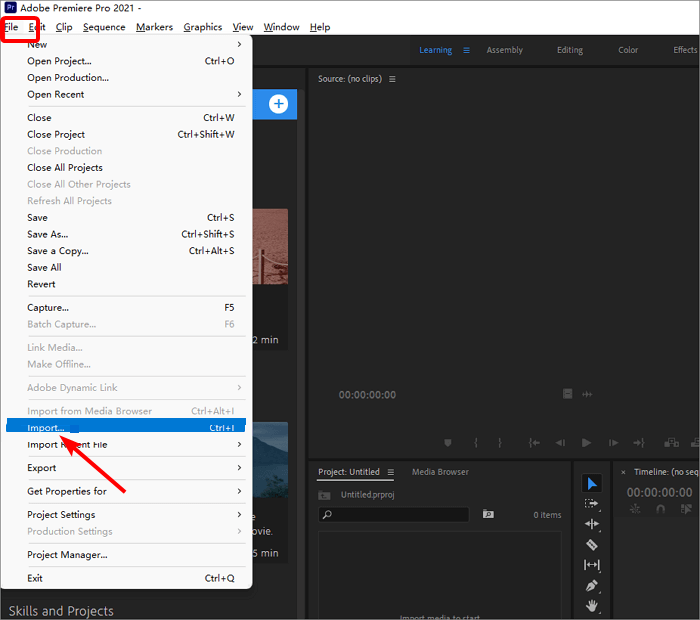Open the Graphics menu

click(203, 27)
